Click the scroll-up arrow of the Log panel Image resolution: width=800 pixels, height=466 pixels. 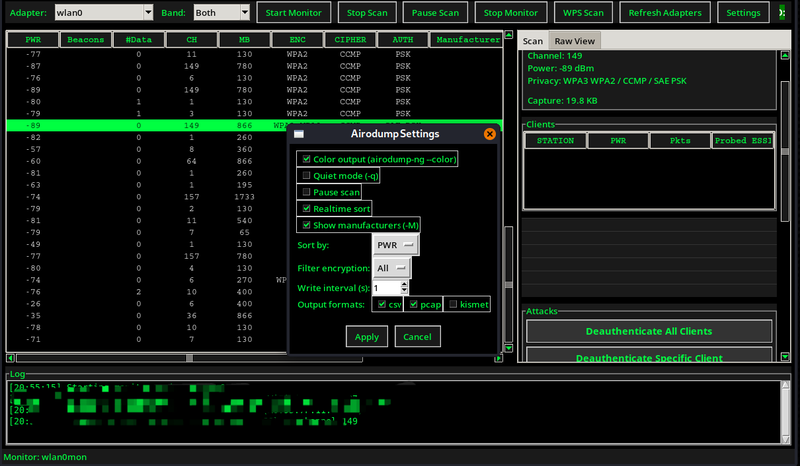pos(786,385)
